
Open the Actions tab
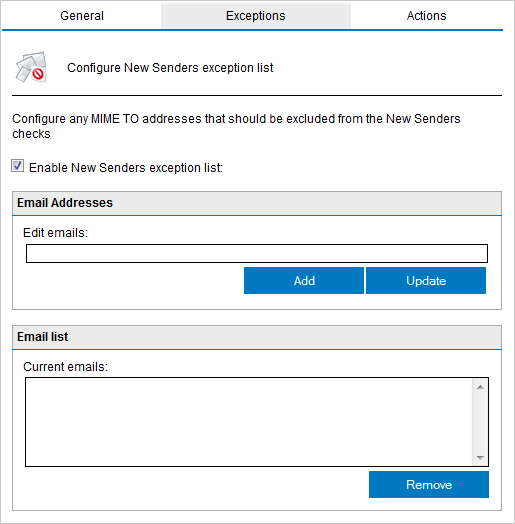[426, 16]
